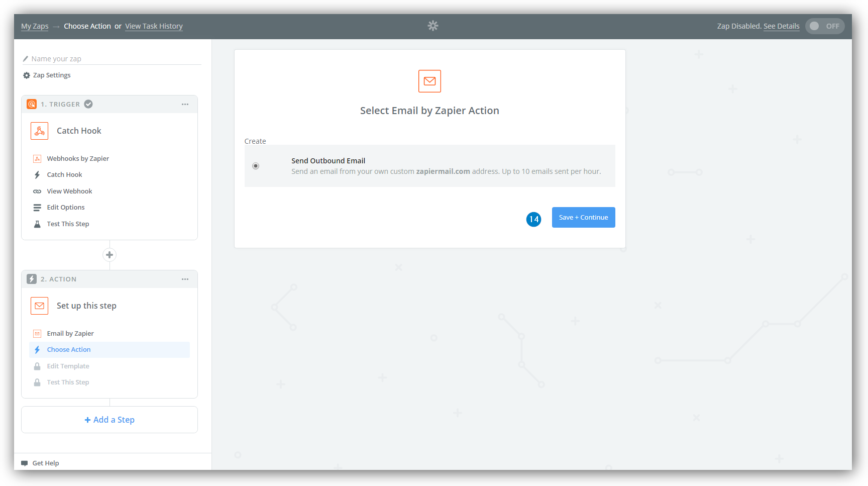The height and width of the screenshot is (486, 868).
Task: Click small Webhooks by Zapier icon
Action: point(37,159)
